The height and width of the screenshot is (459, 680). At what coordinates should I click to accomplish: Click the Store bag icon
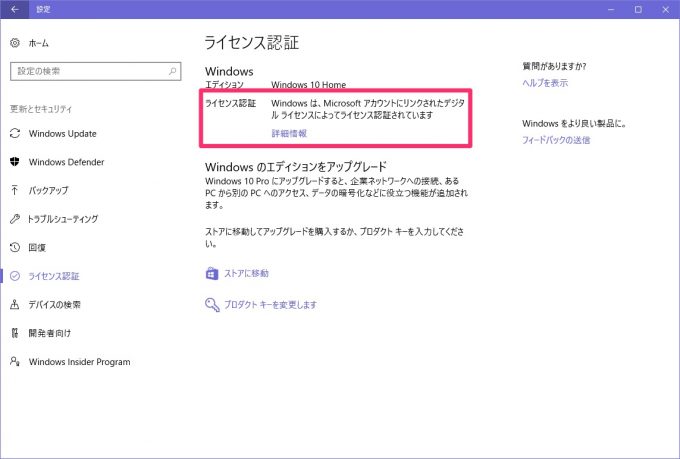pyautogui.click(x=212, y=273)
